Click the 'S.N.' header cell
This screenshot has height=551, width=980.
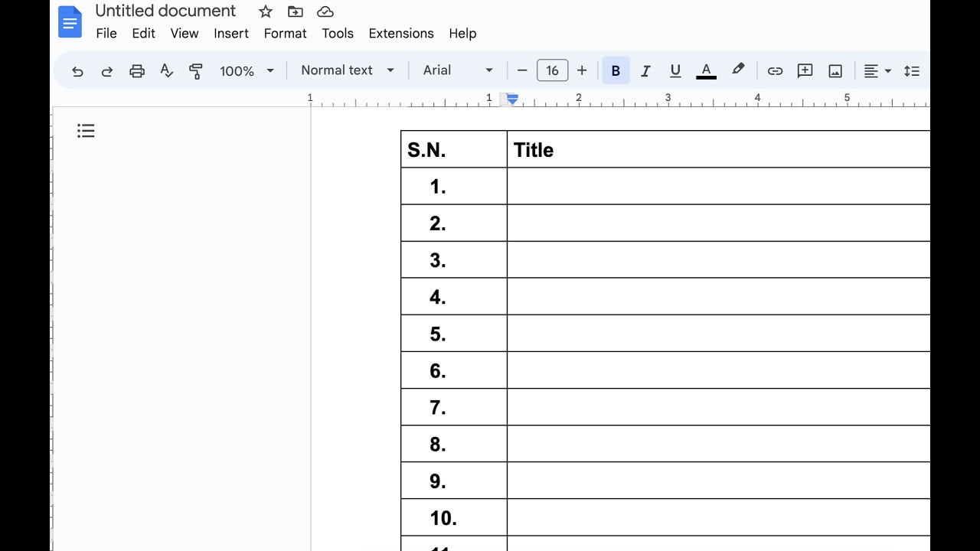coord(454,149)
